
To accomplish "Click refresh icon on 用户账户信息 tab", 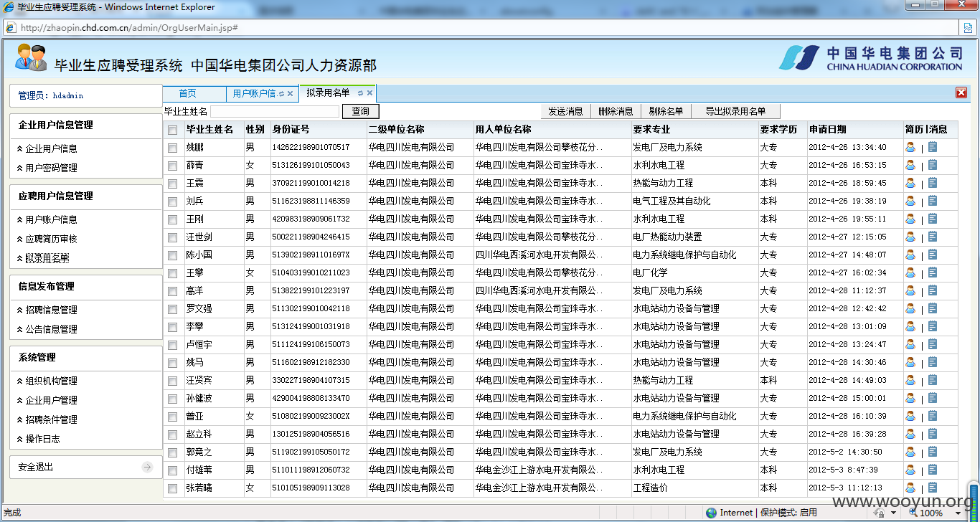I will click(x=281, y=93).
